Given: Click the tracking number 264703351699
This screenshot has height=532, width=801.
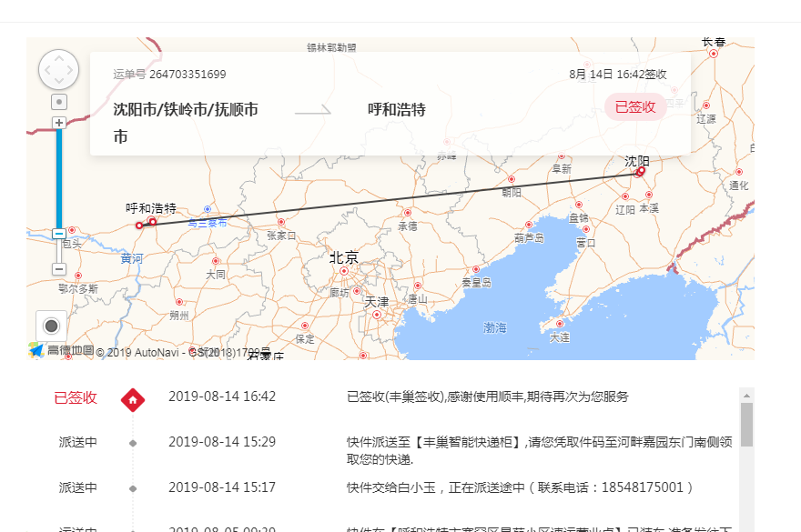Looking at the screenshot, I should pyautogui.click(x=188, y=75).
